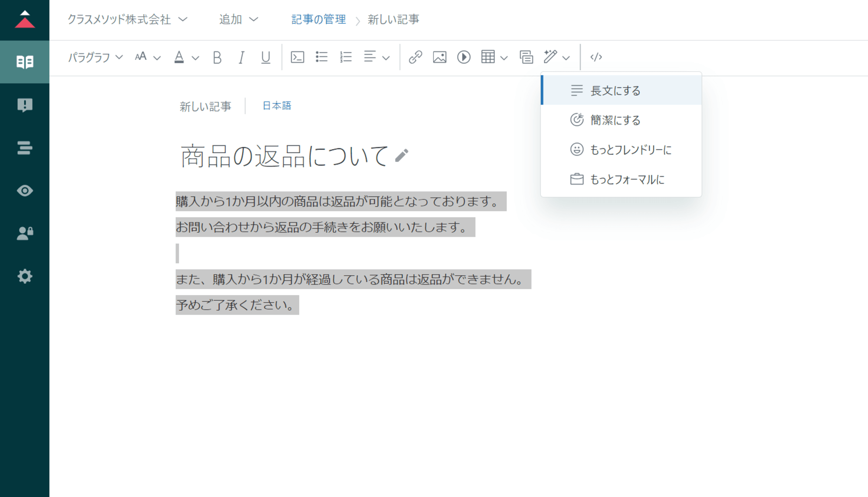Insert an image
This screenshot has width=868, height=497.
pos(440,57)
